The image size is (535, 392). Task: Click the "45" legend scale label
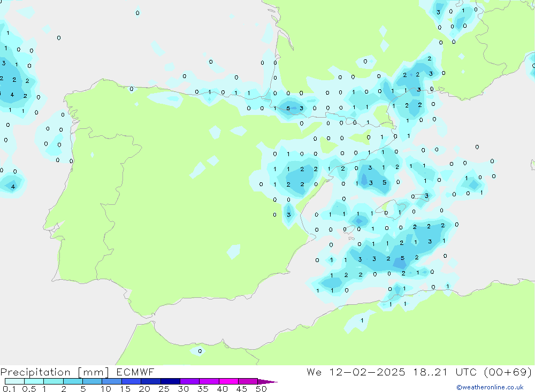(x=242, y=389)
